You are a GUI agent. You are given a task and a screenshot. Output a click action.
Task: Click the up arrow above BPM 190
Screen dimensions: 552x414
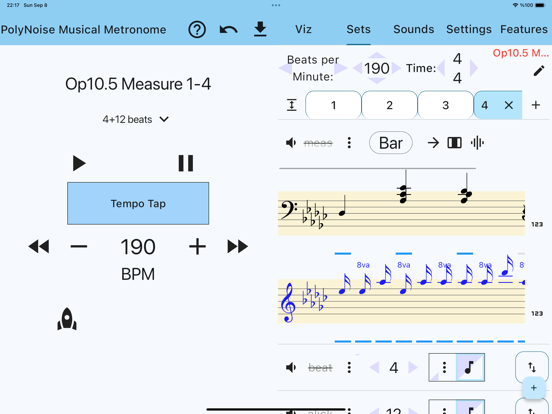tap(377, 56)
